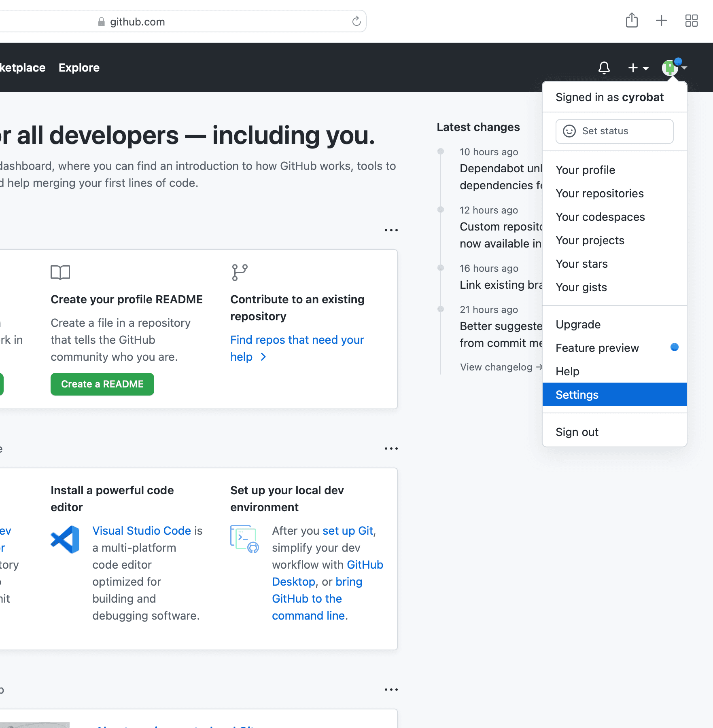This screenshot has width=713, height=728.
Task: Open three-dot menu above README card
Action: point(391,230)
